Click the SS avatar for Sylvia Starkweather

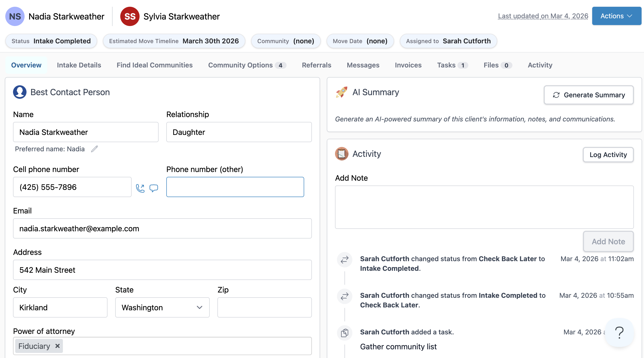(x=129, y=16)
